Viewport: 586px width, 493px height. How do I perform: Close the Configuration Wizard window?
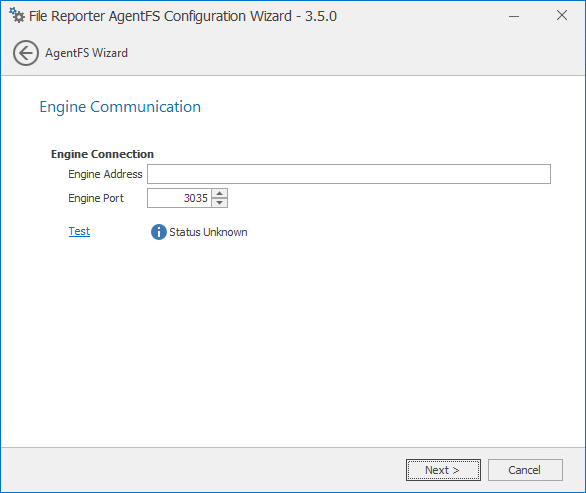pos(562,15)
